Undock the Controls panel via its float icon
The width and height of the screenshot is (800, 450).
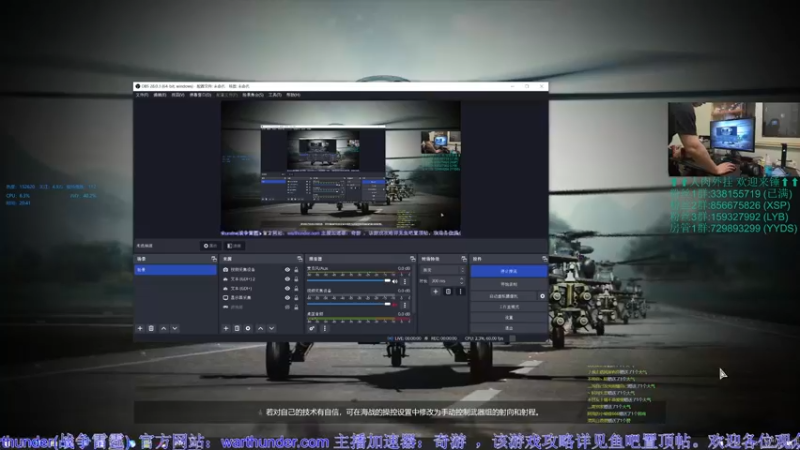point(544,259)
